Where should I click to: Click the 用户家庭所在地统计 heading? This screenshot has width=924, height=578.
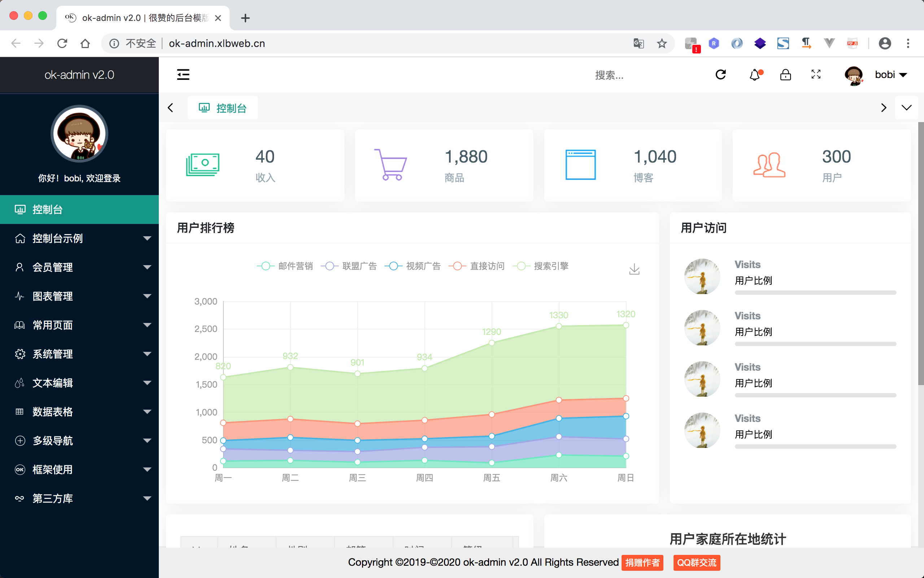click(728, 539)
